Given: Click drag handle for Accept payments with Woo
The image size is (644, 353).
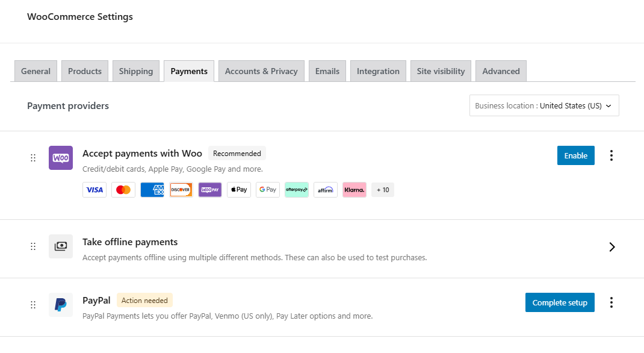Looking at the screenshot, I should pos(33,158).
